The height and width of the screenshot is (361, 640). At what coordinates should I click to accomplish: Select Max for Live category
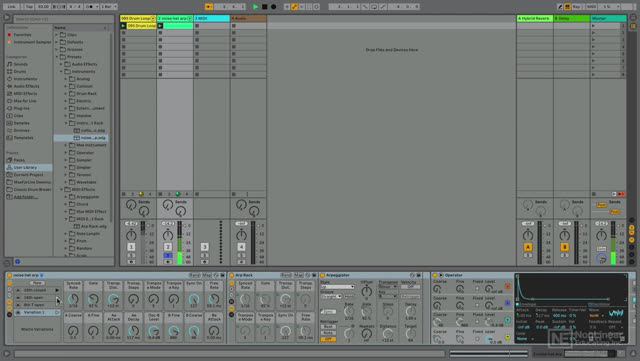point(25,101)
